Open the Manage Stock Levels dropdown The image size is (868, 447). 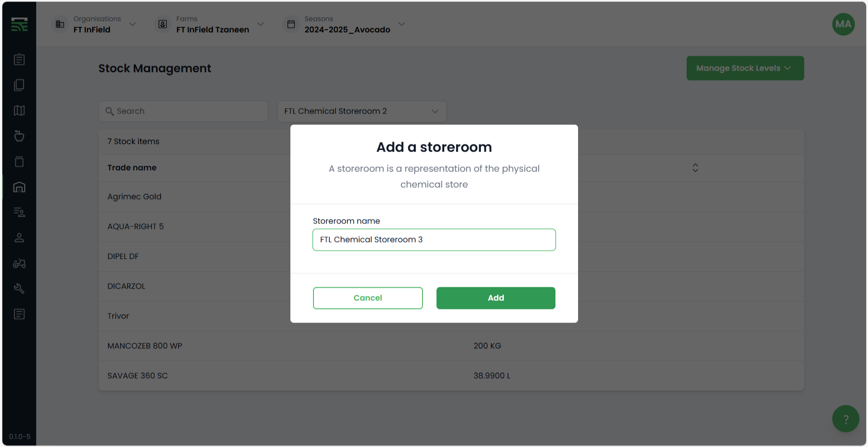point(745,68)
